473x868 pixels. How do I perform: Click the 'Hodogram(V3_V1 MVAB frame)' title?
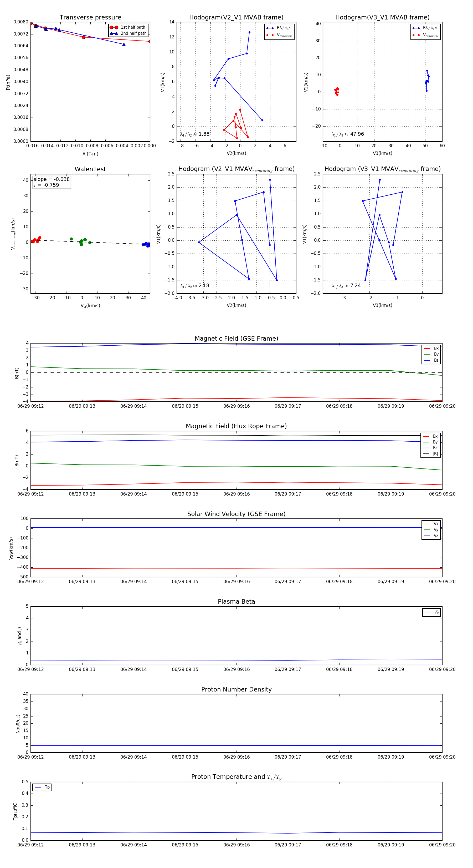382,18
